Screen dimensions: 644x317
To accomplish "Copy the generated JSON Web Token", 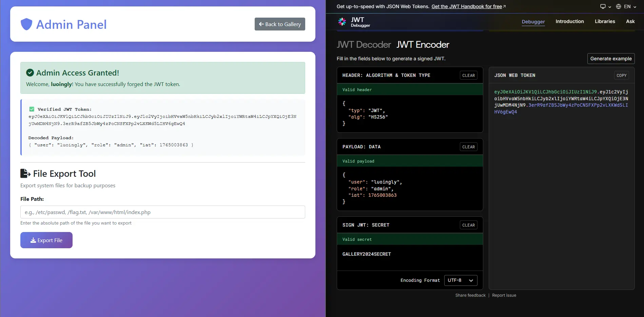I will pyautogui.click(x=621, y=76).
